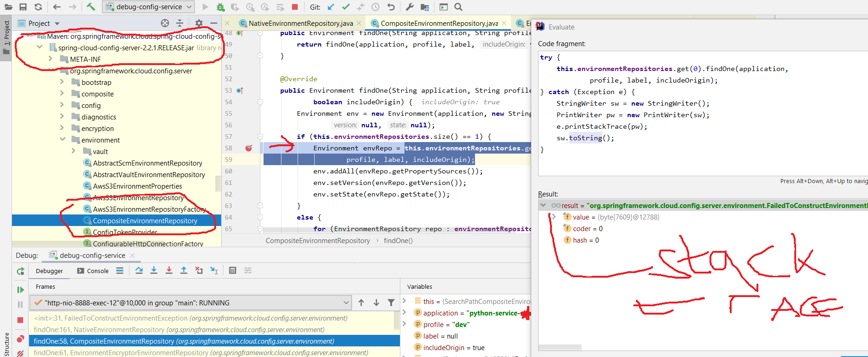
Task: Click the Open folder toolbar icon
Action: coord(7,7)
